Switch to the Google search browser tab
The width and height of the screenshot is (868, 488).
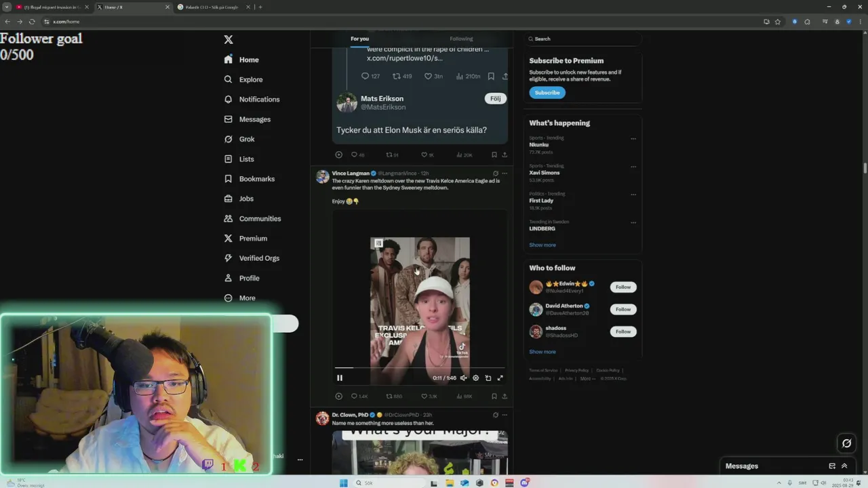tap(214, 7)
